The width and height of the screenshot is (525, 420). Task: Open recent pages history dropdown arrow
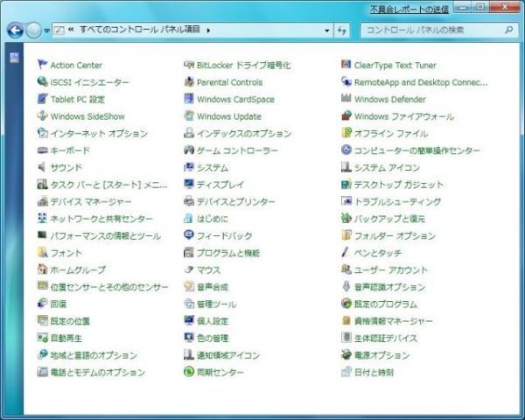coord(47,31)
